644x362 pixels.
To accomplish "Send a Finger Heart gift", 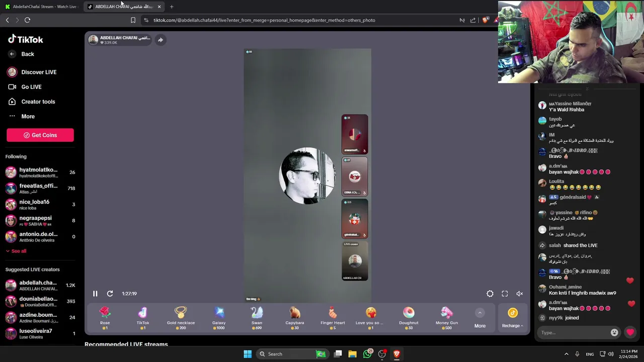I will pos(333,318).
